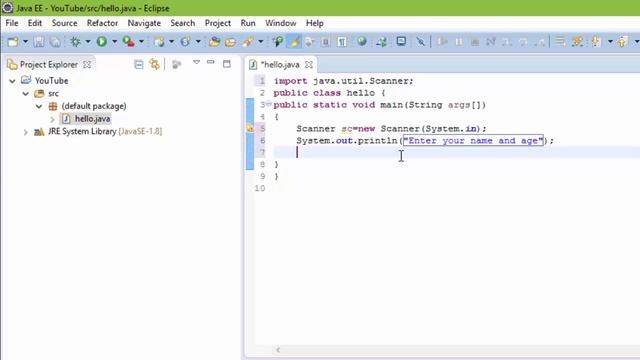Select the *hello.java editor tab
The width and height of the screenshot is (640, 360).
pyautogui.click(x=280, y=64)
